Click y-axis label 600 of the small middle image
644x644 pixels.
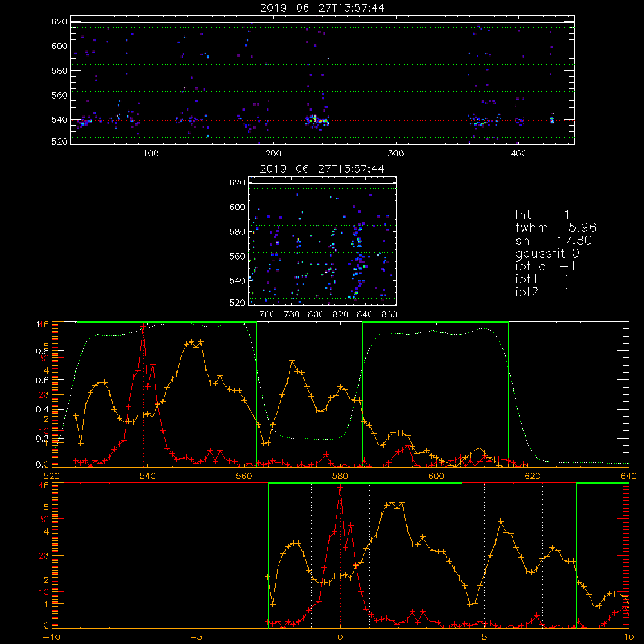point(237,207)
